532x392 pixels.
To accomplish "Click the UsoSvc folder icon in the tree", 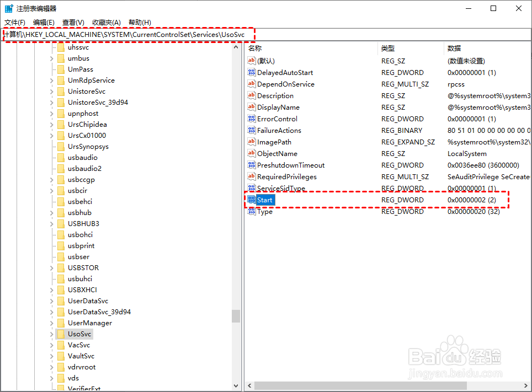I will 61,334.
